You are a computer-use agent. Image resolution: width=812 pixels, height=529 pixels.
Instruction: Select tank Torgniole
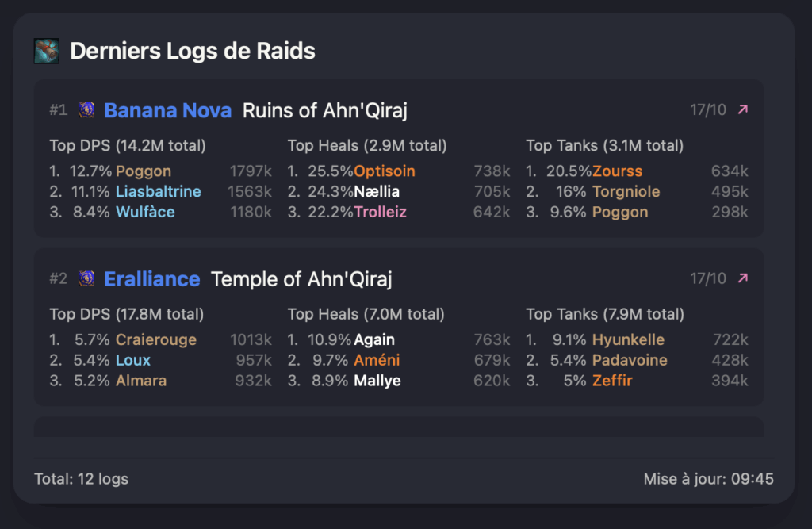pyautogui.click(x=626, y=192)
